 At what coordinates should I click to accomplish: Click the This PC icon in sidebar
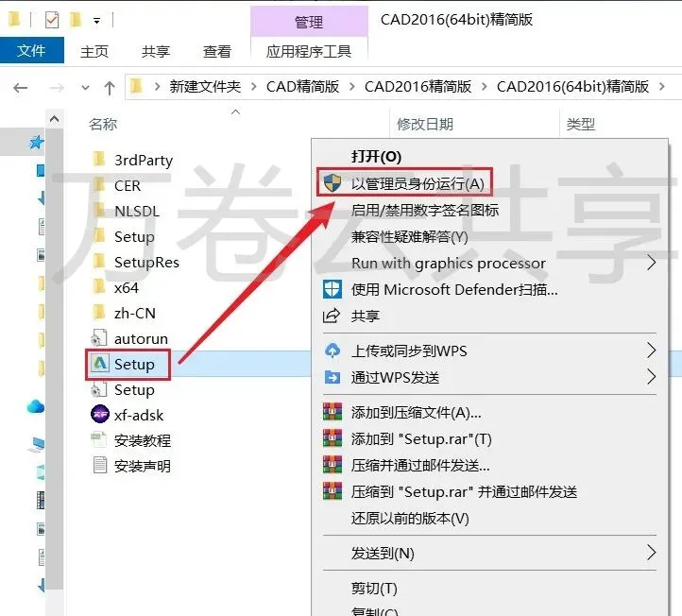click(x=37, y=444)
